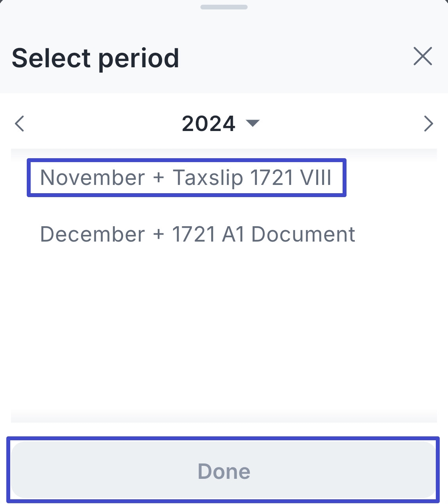Click the left chevron next to 2024

pos(19,124)
